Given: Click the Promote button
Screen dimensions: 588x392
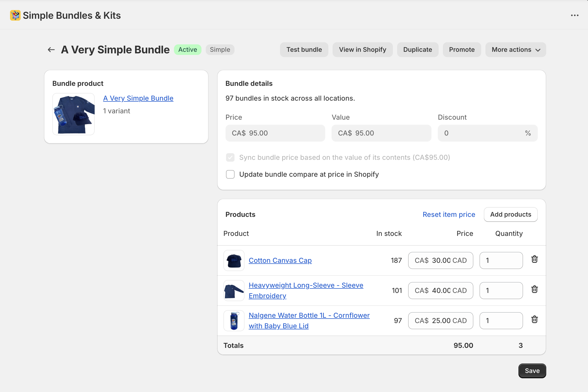Looking at the screenshot, I should (462, 50).
